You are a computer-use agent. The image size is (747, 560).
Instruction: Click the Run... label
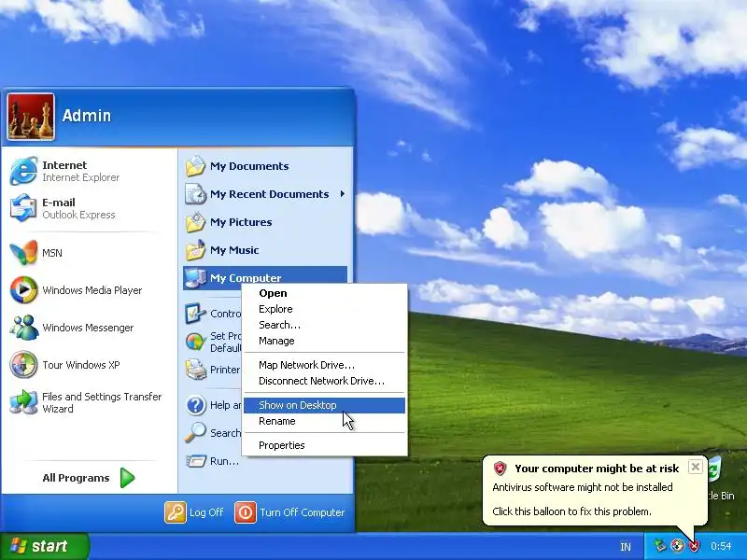pos(224,461)
